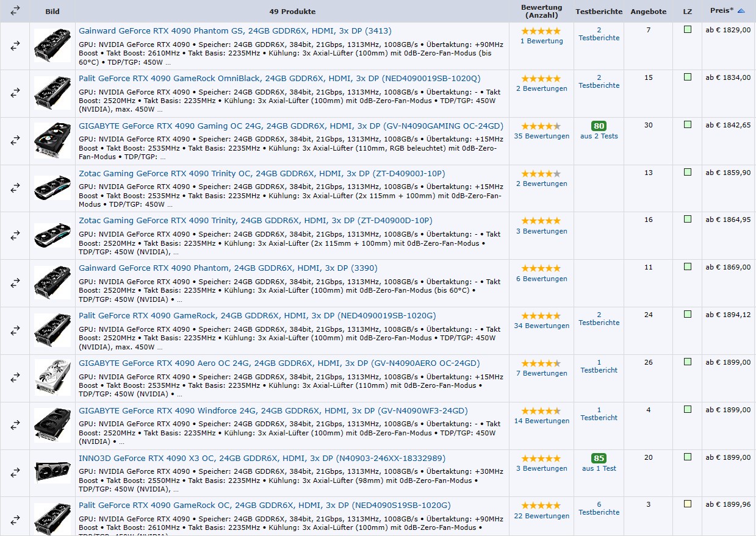Sort by Angebote column header

[649, 12]
